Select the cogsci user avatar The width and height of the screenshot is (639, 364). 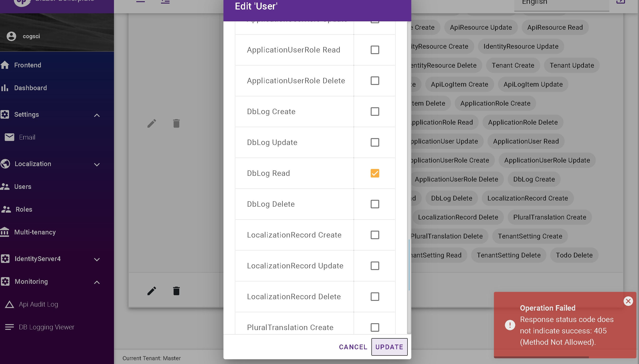click(11, 36)
